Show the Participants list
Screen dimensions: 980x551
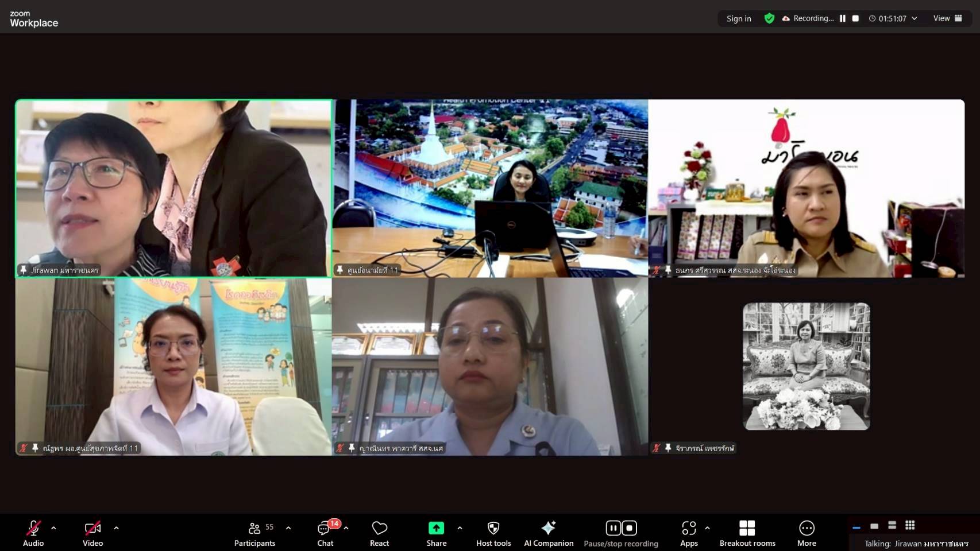[x=254, y=533]
